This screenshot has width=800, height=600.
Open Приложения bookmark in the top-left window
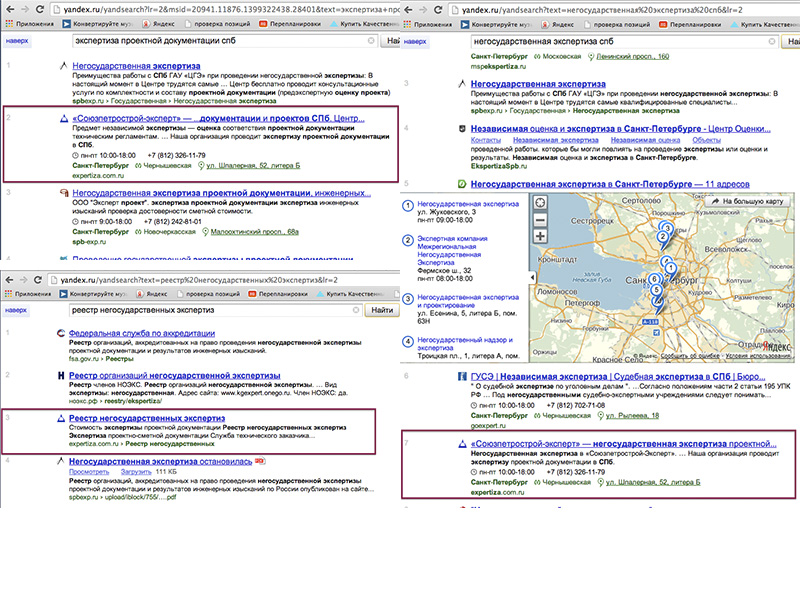pos(30,24)
